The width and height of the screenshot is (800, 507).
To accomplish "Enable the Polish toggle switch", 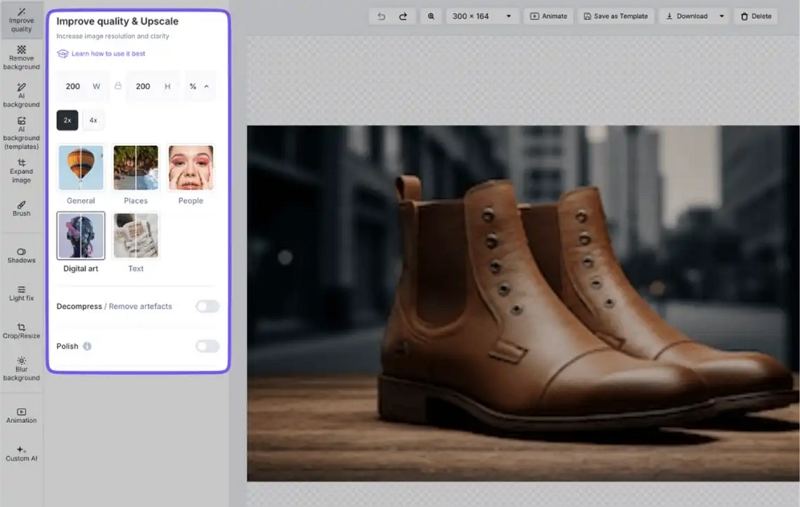I will tap(207, 346).
